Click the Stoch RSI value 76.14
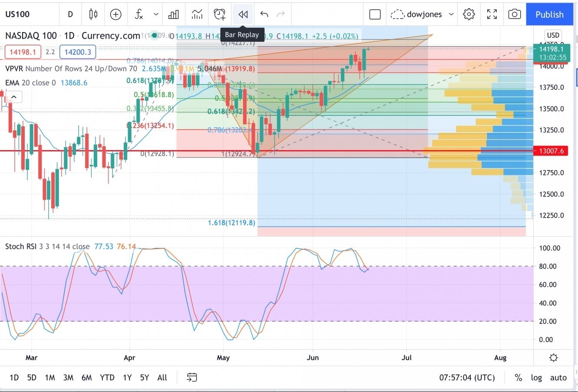 pos(126,246)
